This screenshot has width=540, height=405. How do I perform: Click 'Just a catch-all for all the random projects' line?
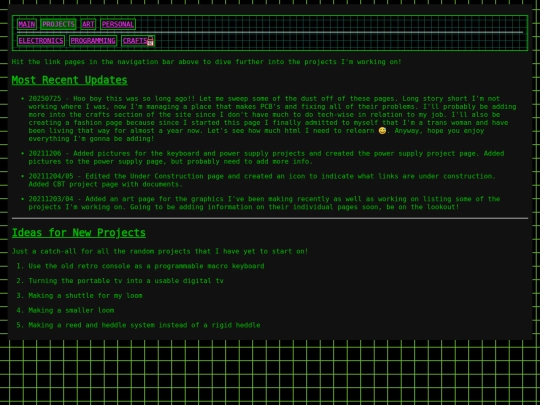coord(160,251)
